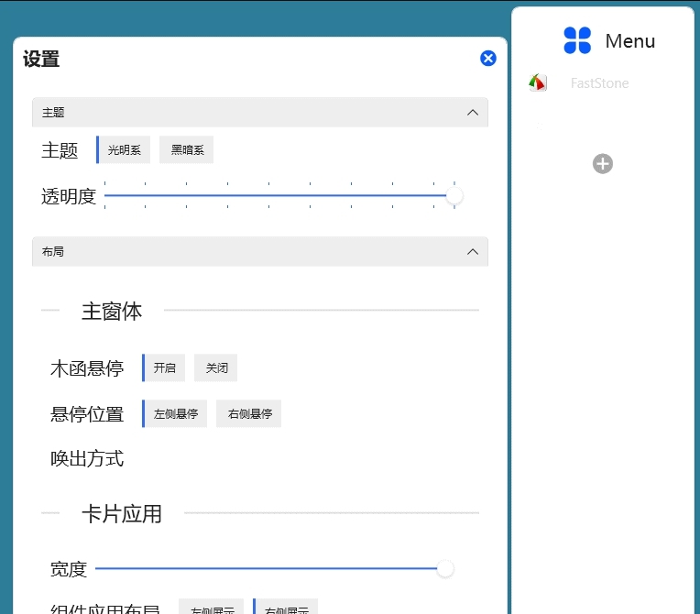
Task: Click the blue four-dot Menu icon
Action: pyautogui.click(x=577, y=40)
